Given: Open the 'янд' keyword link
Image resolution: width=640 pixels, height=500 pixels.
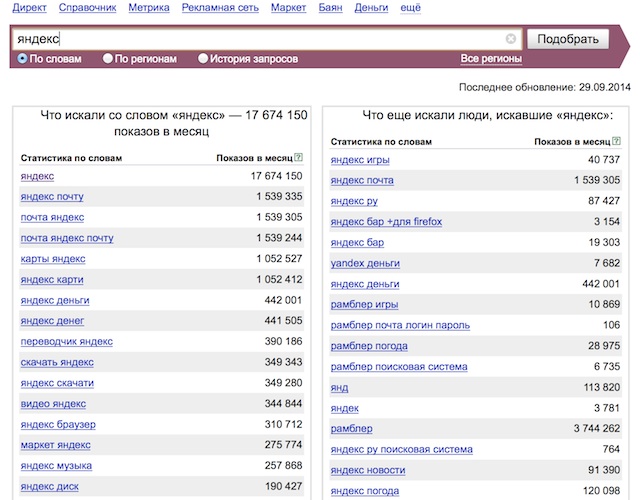Looking at the screenshot, I should (x=339, y=388).
